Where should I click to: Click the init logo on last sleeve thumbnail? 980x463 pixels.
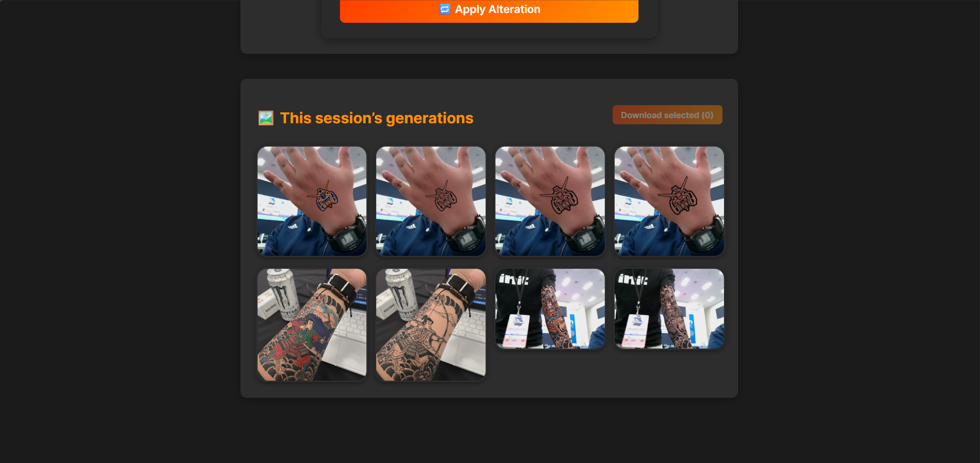tap(632, 280)
